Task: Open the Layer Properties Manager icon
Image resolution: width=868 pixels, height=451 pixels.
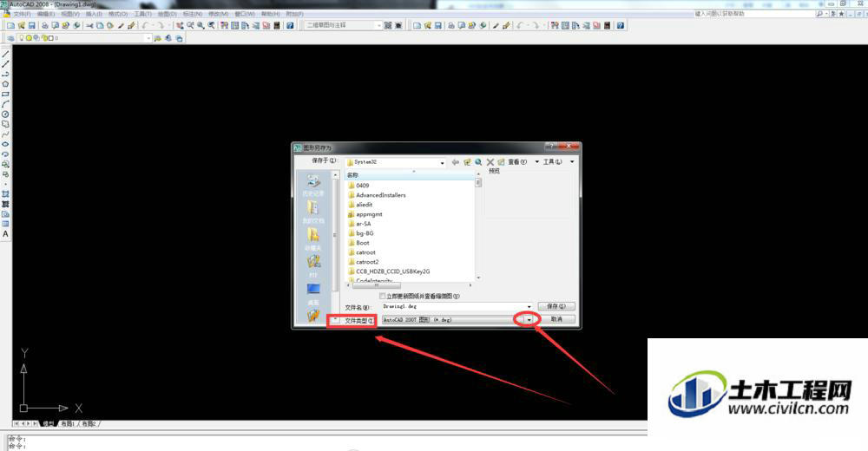Action: point(10,38)
